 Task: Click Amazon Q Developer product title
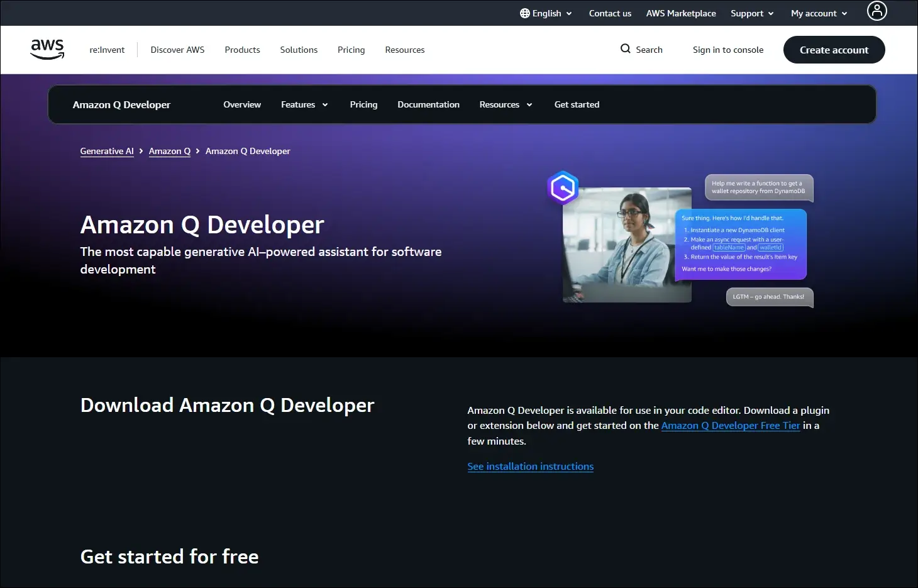click(121, 104)
